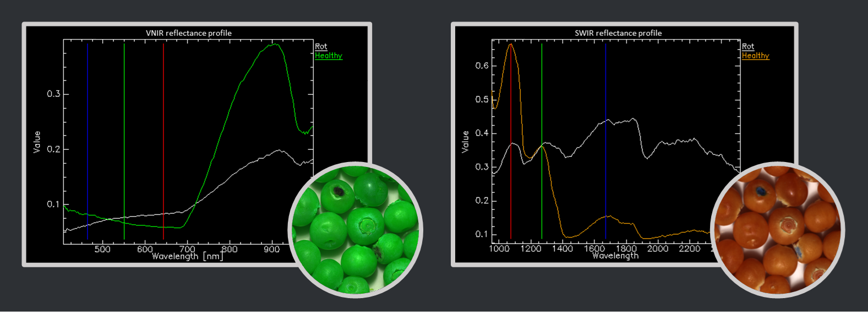Click the Value axis label in VNIR chart
The image size is (868, 313).
pos(37,142)
